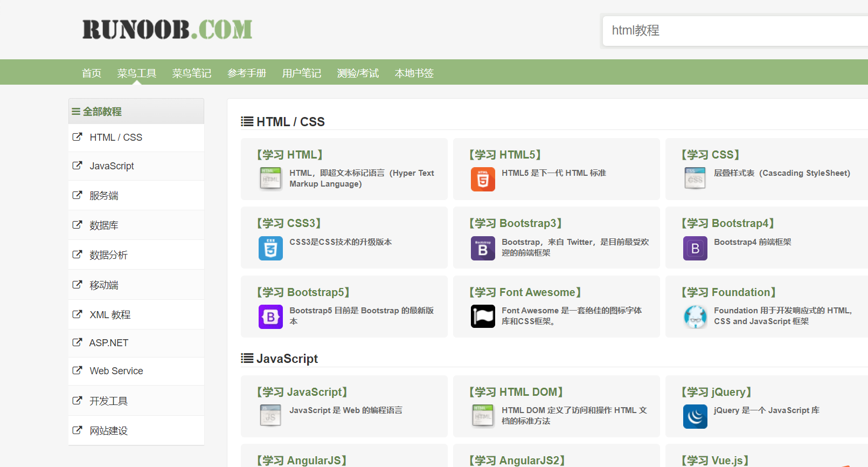The width and height of the screenshot is (868, 467).
Task: Click the search box showing html教程
Action: [x=733, y=31]
